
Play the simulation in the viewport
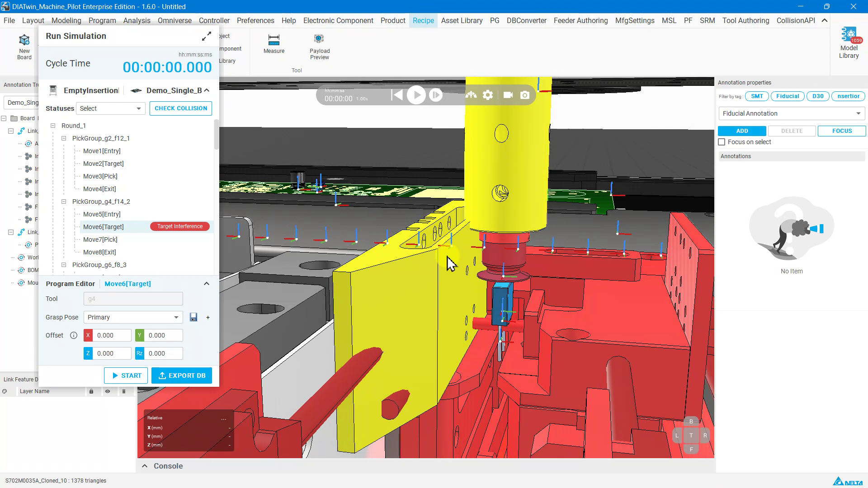pos(416,95)
